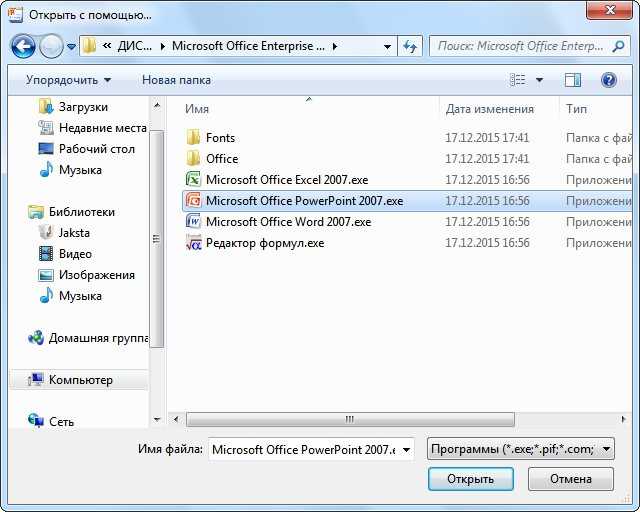Image resolution: width=640 pixels, height=512 pixels.
Task: Click the navigation pane vertical scrollbar thumb
Action: 156,239
